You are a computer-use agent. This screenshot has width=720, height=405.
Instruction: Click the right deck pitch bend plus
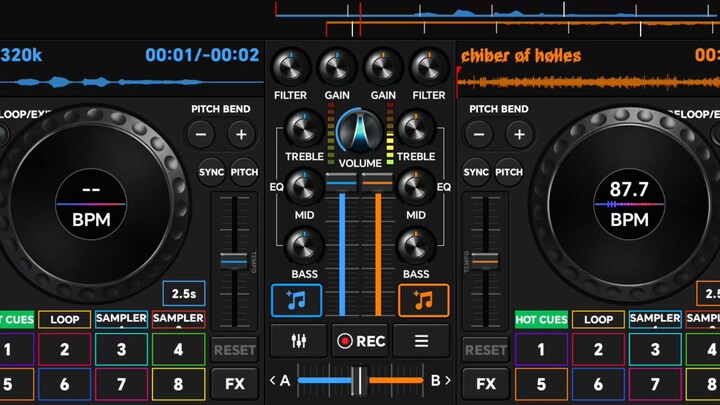(x=519, y=135)
